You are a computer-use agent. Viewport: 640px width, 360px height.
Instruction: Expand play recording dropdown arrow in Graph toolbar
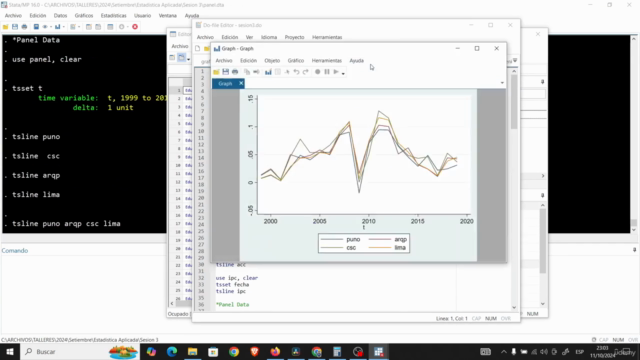pyautogui.click(x=343, y=73)
